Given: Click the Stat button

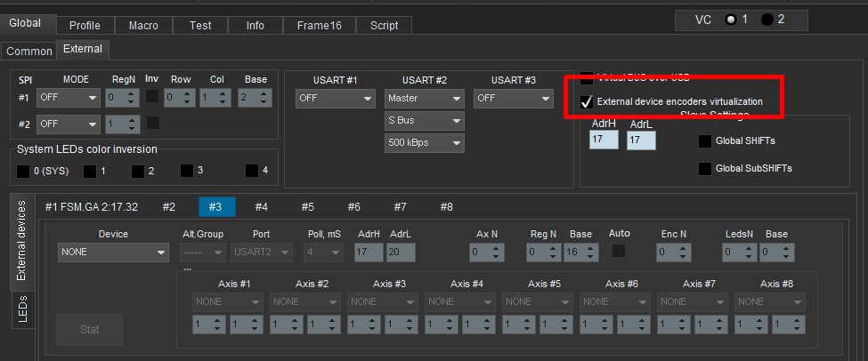Looking at the screenshot, I should 89,330.
